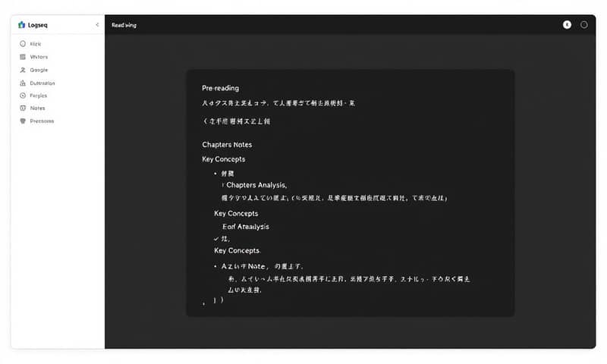Viewport: 607px width, 364px height.
Task: Click the bullet before the Note line
Action: [215, 267]
